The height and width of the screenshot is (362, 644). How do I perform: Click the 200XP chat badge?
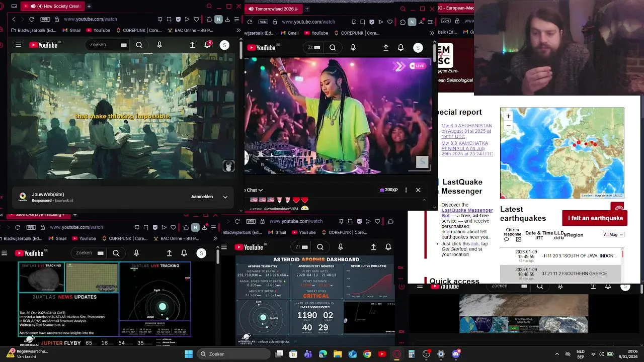(x=389, y=190)
